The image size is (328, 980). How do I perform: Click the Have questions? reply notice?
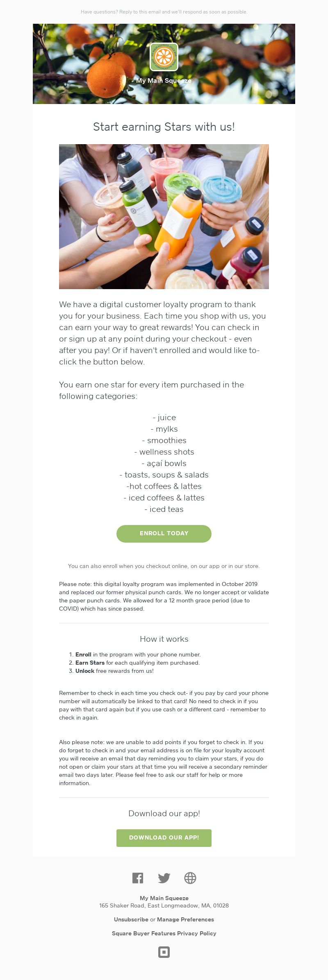164,12
